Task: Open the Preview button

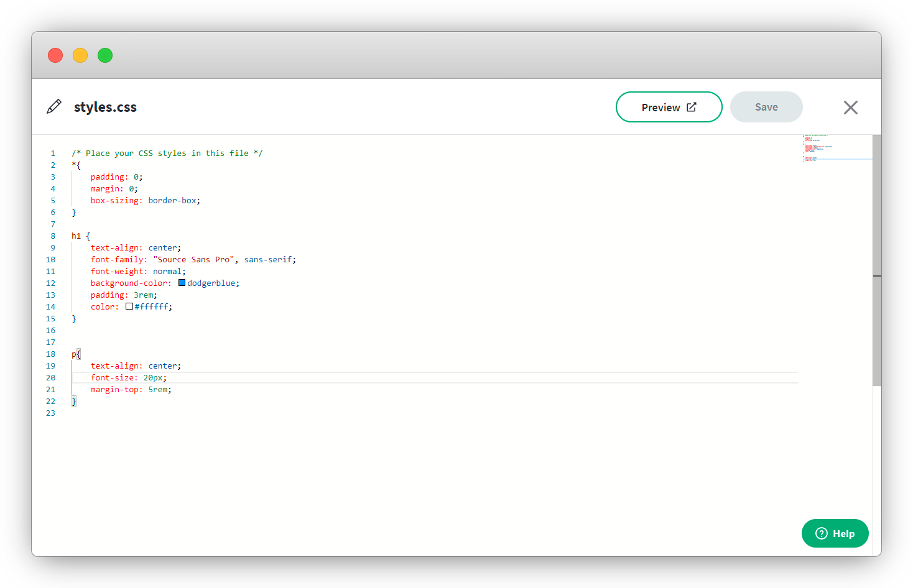Action: (x=669, y=107)
